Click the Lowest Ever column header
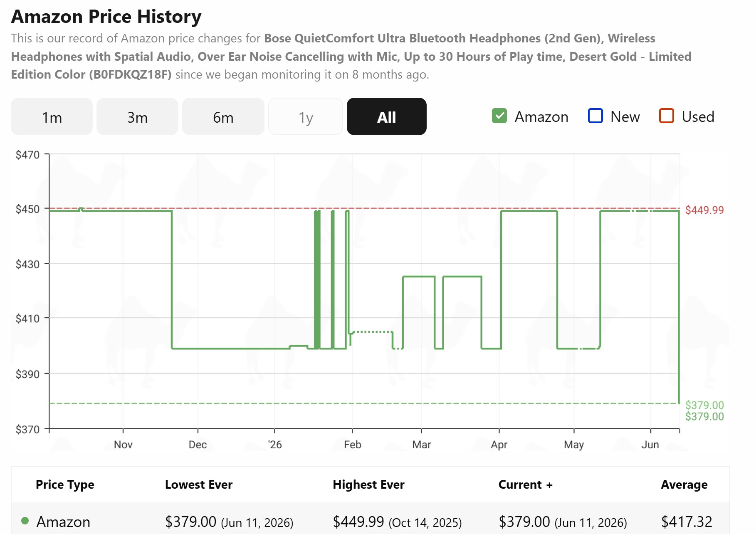This screenshot has height=534, width=756. [199, 485]
